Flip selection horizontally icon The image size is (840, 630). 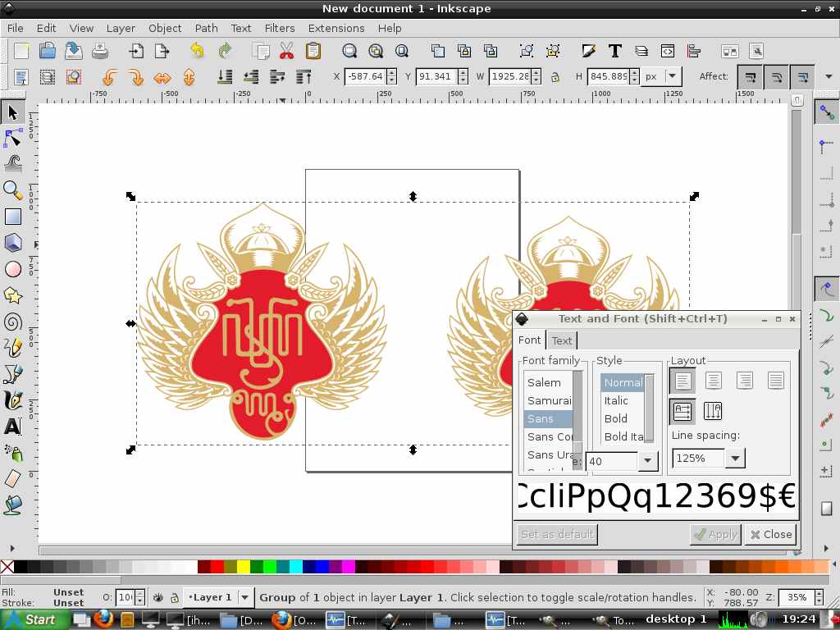tap(162, 77)
